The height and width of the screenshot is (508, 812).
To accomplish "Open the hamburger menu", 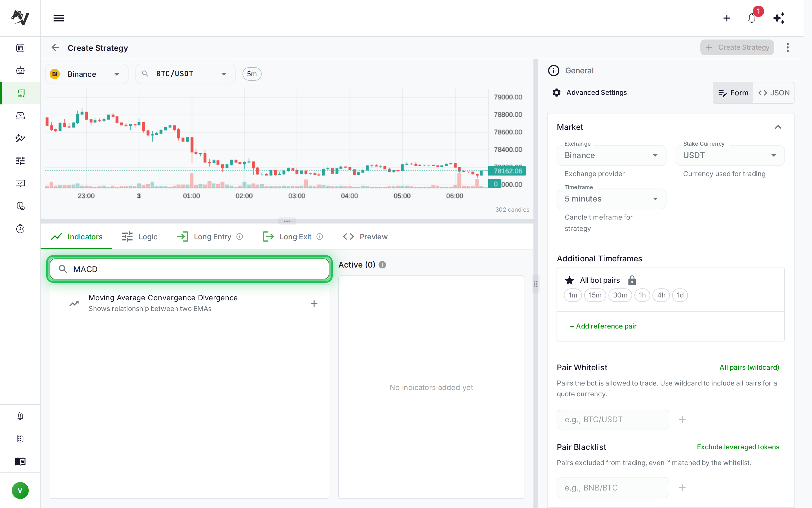I will [x=58, y=18].
